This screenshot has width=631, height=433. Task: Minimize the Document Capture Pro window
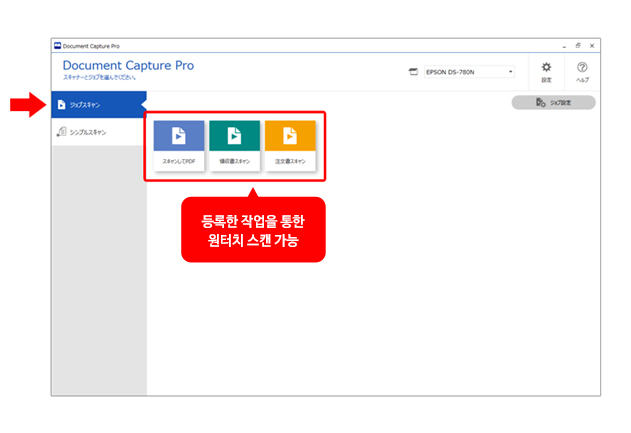(x=564, y=46)
